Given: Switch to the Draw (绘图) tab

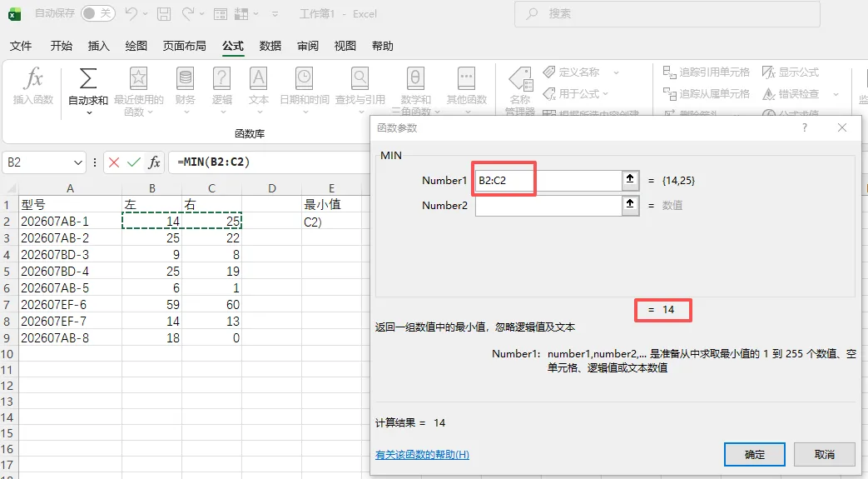Looking at the screenshot, I should click(136, 46).
